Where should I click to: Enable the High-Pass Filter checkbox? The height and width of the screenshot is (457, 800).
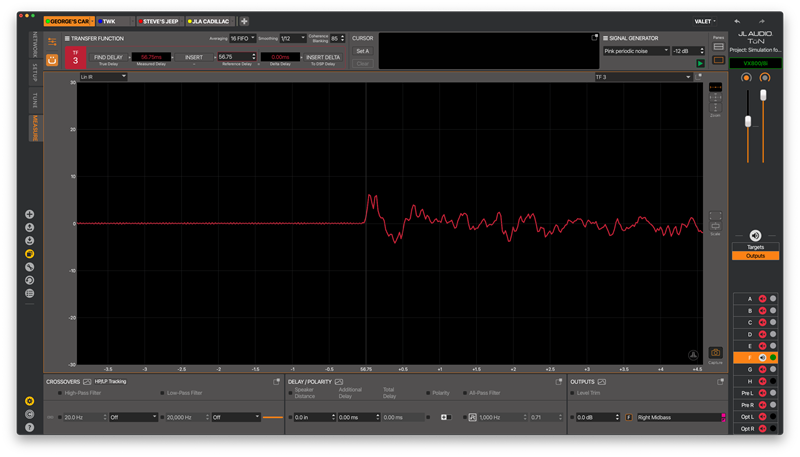point(60,393)
